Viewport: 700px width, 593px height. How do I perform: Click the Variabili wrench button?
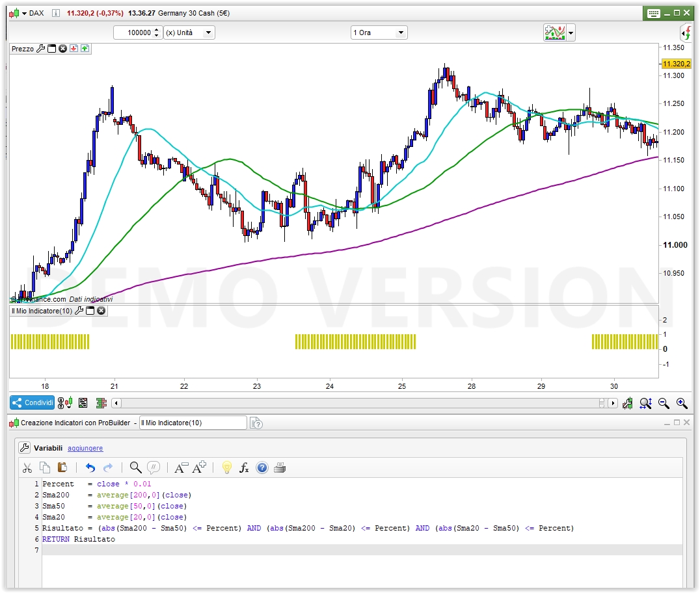click(25, 447)
